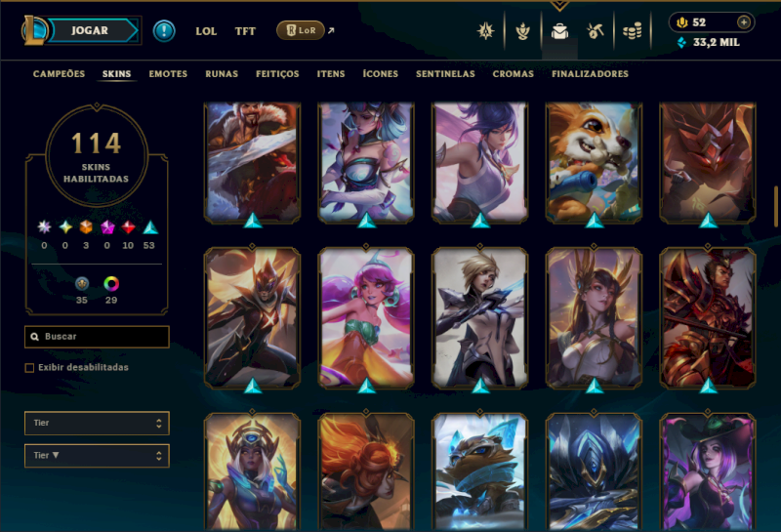This screenshot has width=781, height=532.
Task: Click the Buscar search field
Action: [x=97, y=337]
